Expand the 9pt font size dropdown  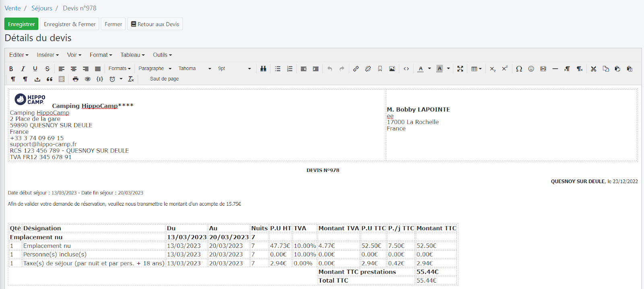point(234,69)
